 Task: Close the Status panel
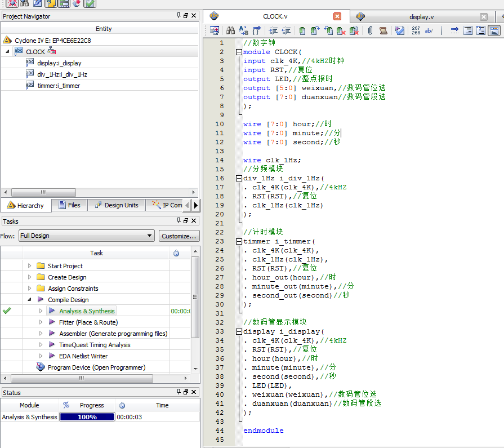tap(194, 392)
